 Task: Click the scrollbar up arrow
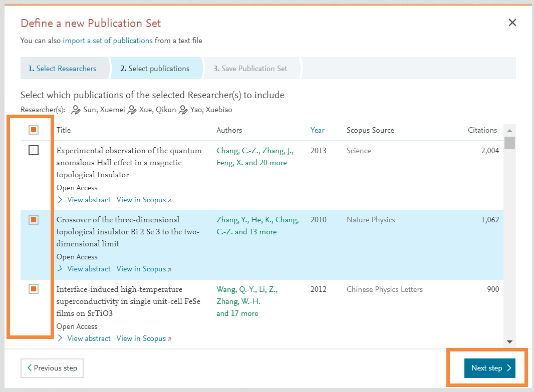point(509,131)
